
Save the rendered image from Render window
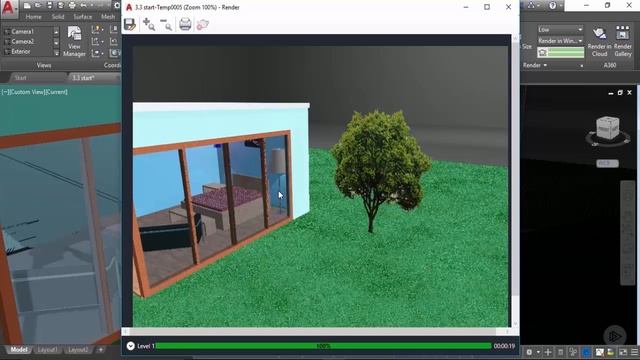[130, 24]
